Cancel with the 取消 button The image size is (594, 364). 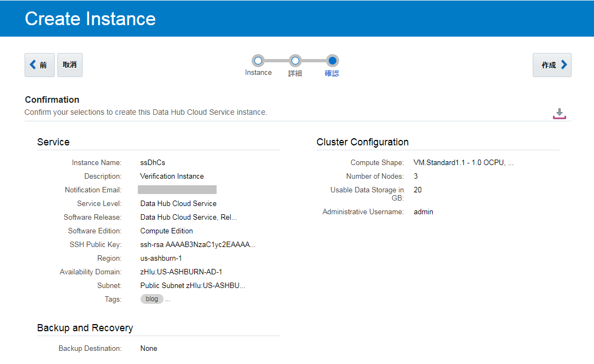(x=69, y=65)
